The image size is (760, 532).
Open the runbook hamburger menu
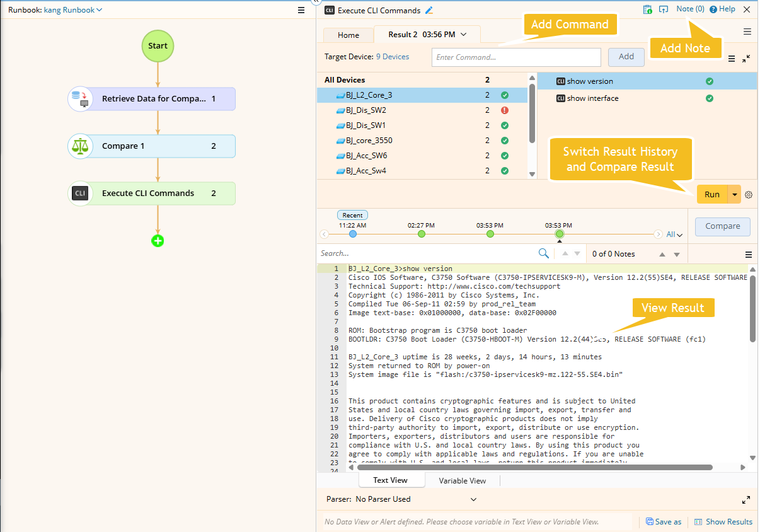(x=301, y=10)
